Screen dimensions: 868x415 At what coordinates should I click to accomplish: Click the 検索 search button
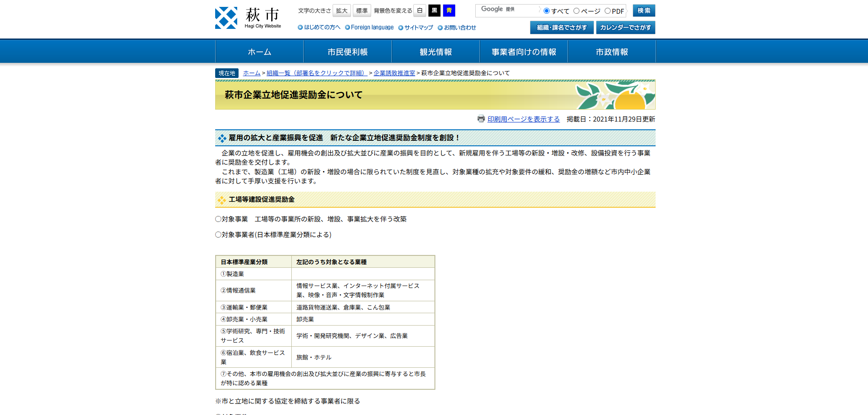coord(644,11)
